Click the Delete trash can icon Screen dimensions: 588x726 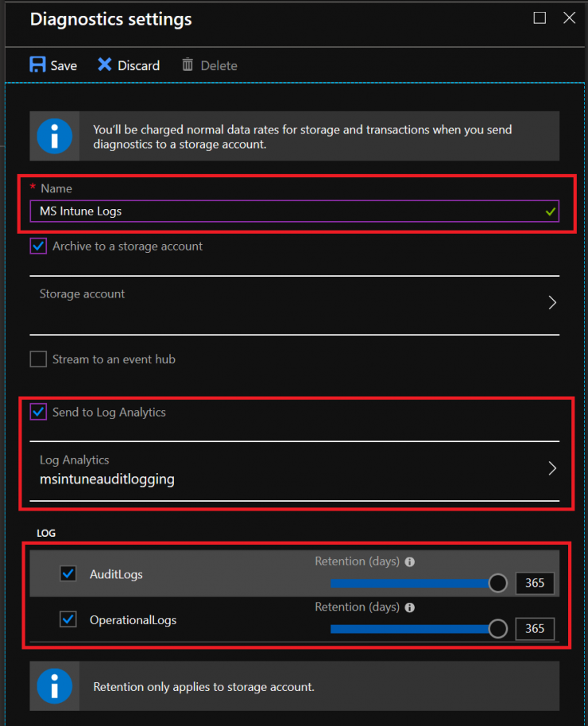click(x=188, y=65)
